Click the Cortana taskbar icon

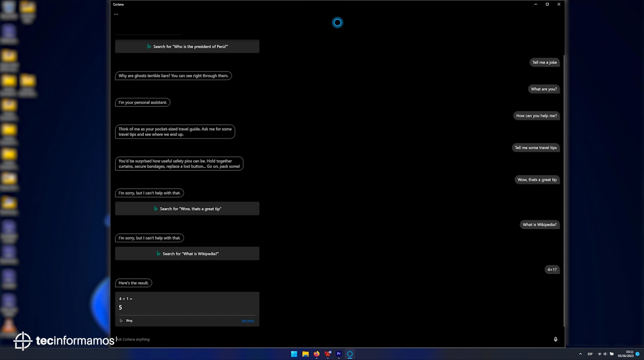350,354
